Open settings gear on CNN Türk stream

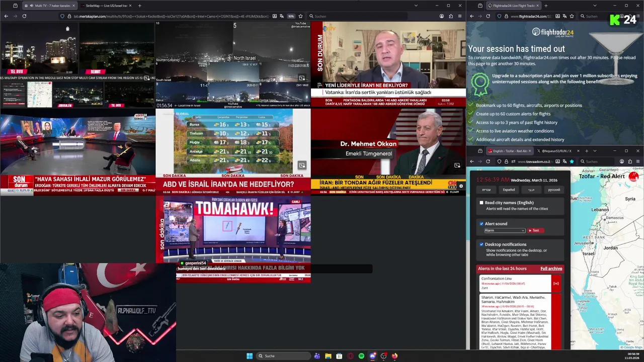[x=461, y=186]
